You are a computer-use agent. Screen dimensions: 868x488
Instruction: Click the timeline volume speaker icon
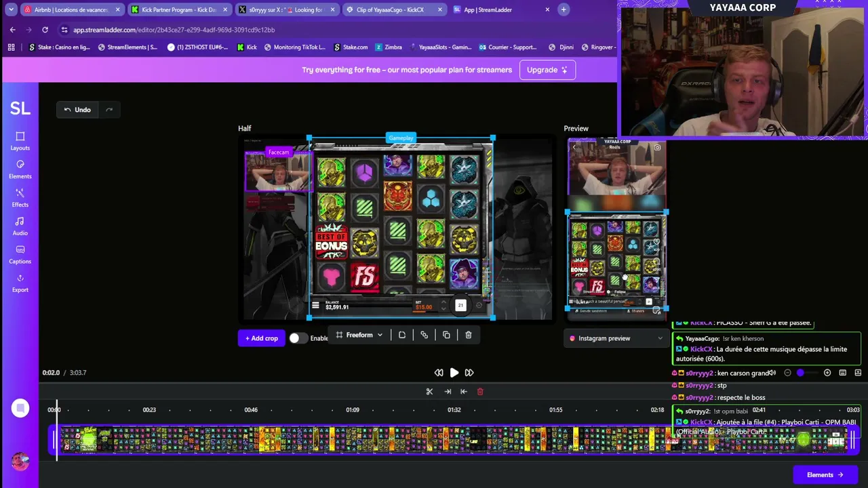tap(772, 373)
